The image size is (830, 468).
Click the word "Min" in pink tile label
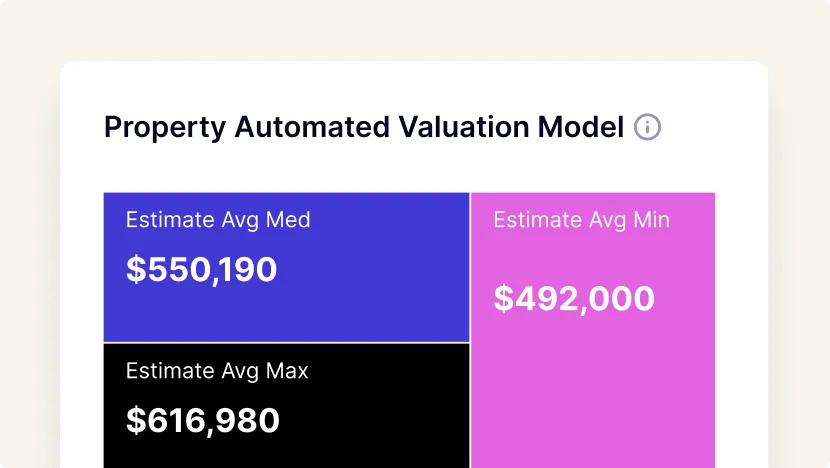click(652, 220)
